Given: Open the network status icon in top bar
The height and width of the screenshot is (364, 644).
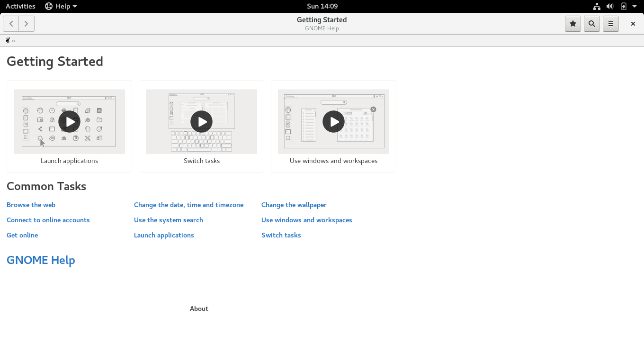Looking at the screenshot, I should pyautogui.click(x=597, y=6).
